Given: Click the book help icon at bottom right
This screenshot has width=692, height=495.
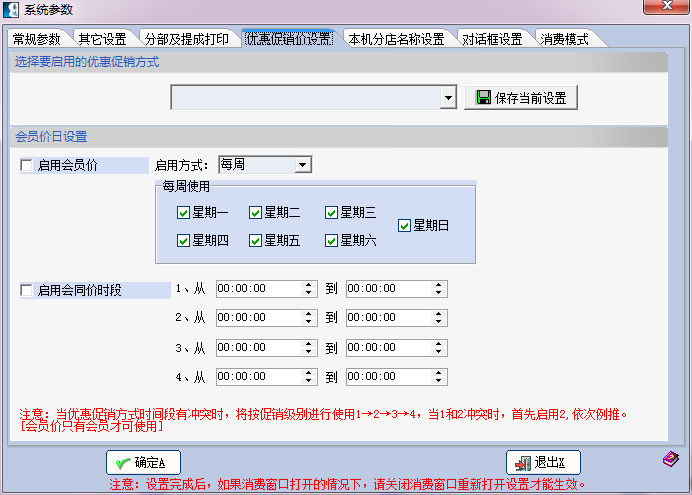Looking at the screenshot, I should (x=670, y=459).
